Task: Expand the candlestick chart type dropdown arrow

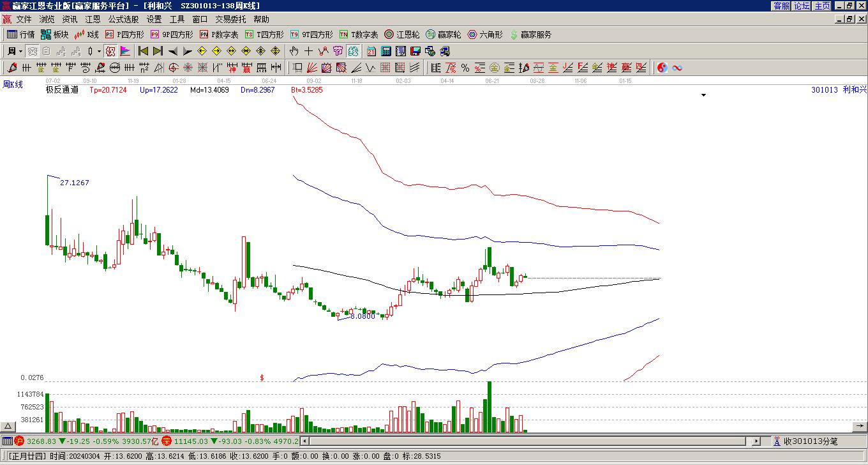Action: coord(99,51)
